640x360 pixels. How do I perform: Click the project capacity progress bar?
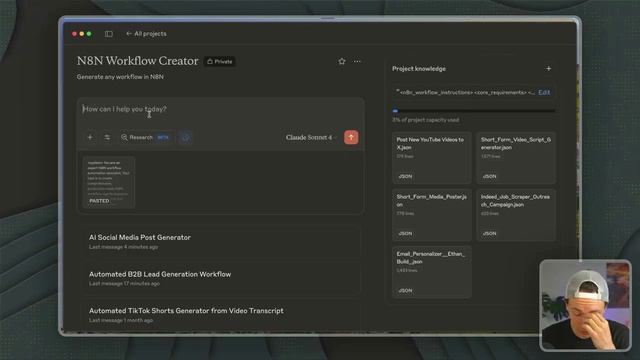473,111
